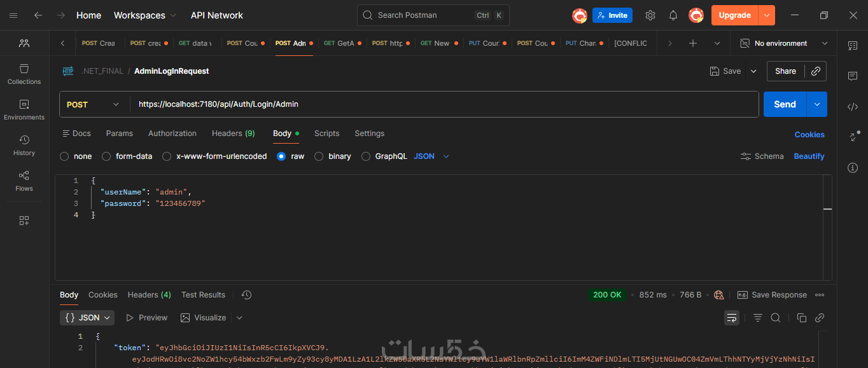Open Collections in the sidebar

[x=24, y=74]
